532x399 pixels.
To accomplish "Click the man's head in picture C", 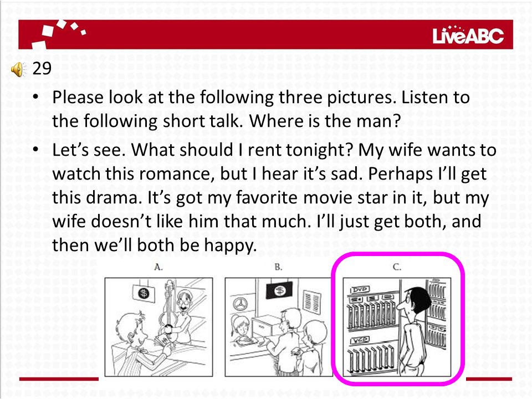I will point(416,300).
